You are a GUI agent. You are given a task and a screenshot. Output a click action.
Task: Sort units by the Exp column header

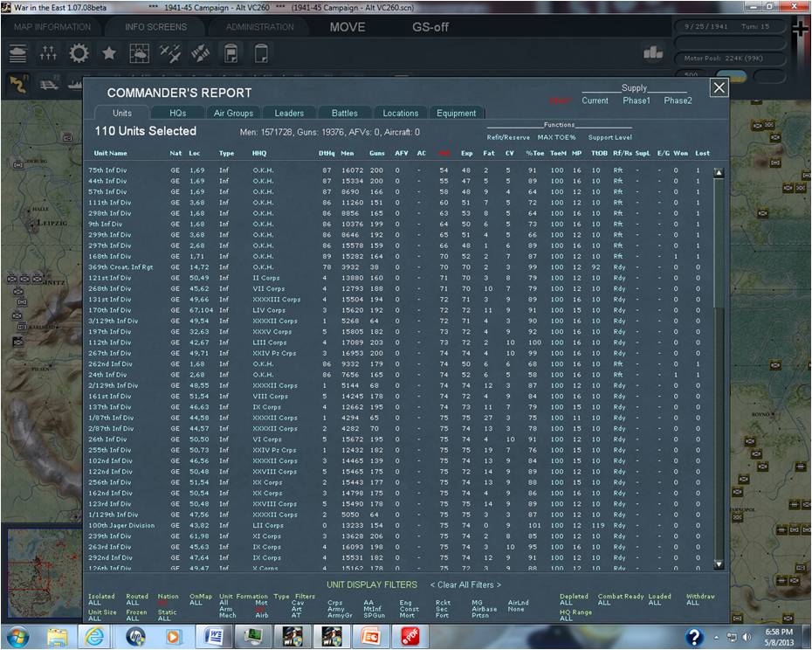[x=466, y=154]
